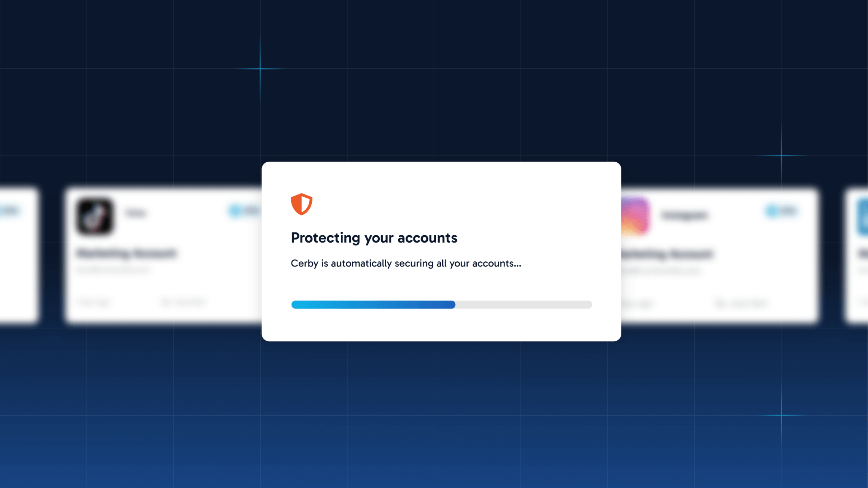Screen dimensions: 868x488
Task: Click the blurred Instagram name label
Action: [684, 215]
